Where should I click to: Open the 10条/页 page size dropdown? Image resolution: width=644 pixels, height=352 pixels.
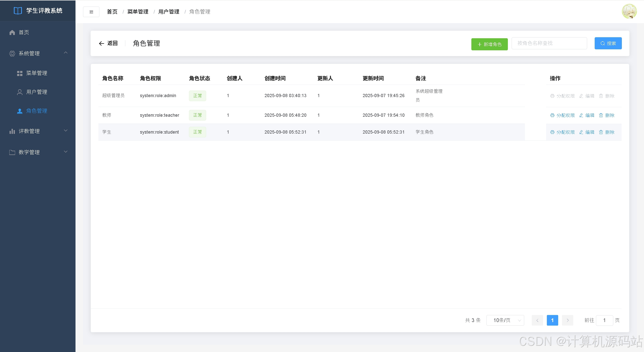505,320
